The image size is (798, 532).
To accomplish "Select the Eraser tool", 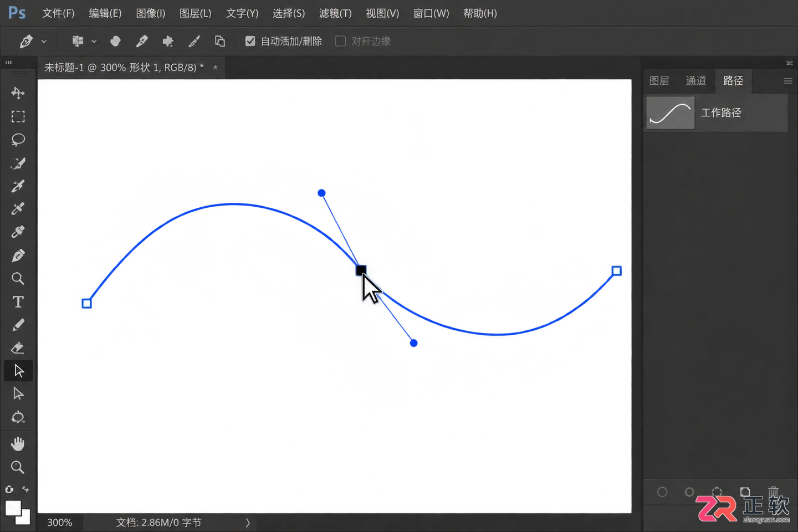I will pos(18,347).
